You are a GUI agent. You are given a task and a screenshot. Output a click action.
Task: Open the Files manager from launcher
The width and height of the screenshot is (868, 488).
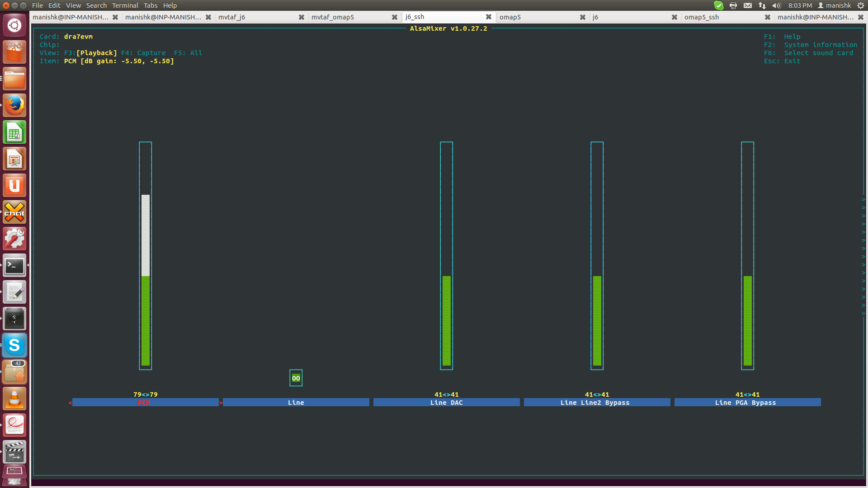coord(14,79)
